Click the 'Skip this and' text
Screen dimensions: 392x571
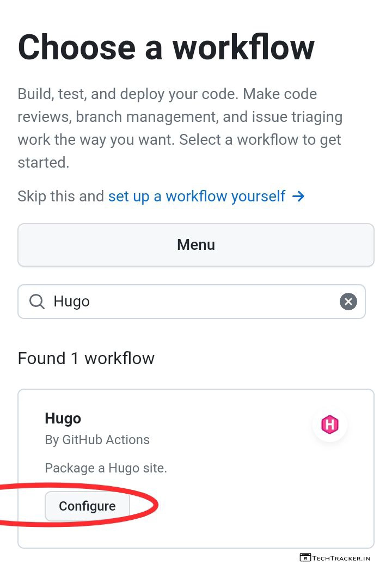coord(60,196)
